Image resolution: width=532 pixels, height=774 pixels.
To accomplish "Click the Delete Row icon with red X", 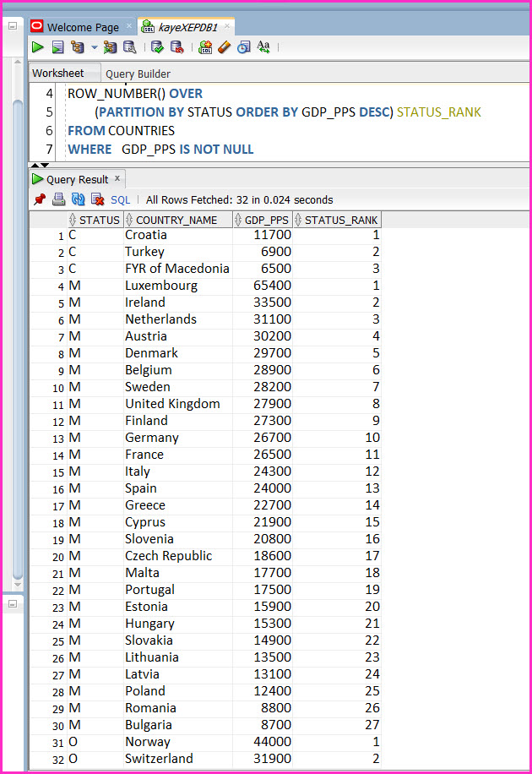I will pyautogui.click(x=98, y=199).
